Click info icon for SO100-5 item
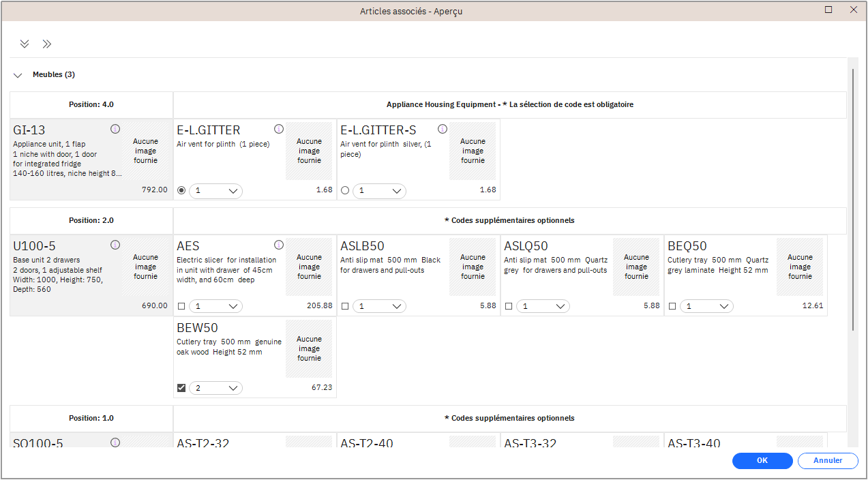 pyautogui.click(x=115, y=442)
